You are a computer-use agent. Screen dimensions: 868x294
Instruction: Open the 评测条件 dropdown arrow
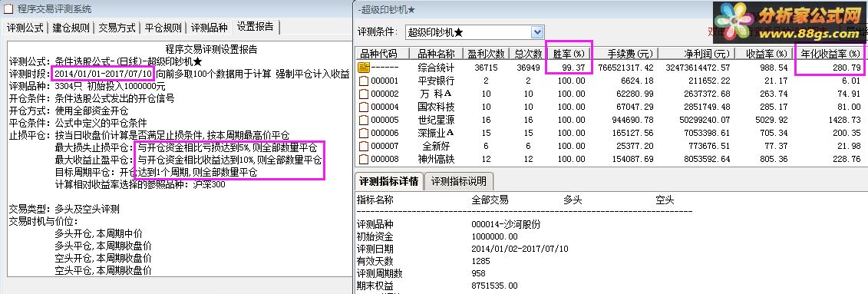pyautogui.click(x=537, y=33)
